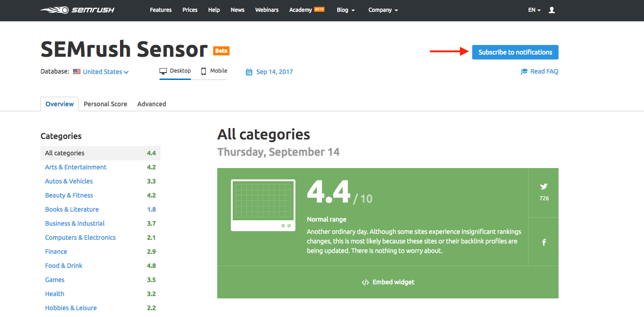Click the 2.1 score for Computers & Electronics

(151, 238)
